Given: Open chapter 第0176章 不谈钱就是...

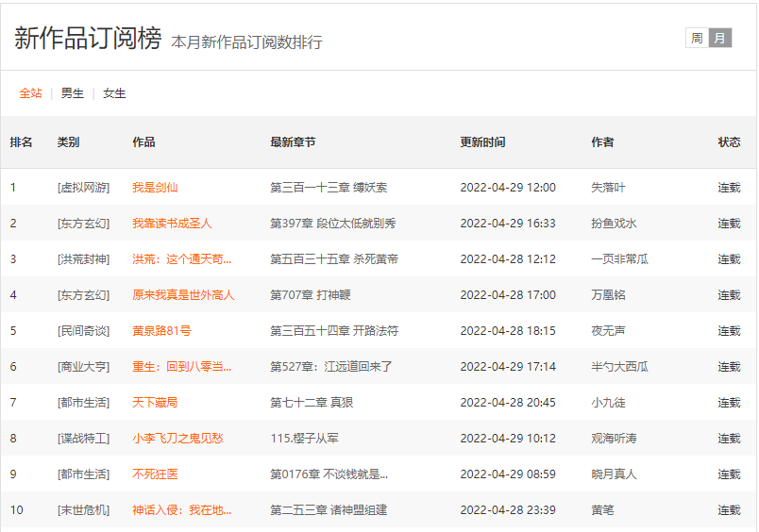Looking at the screenshot, I should tap(329, 474).
